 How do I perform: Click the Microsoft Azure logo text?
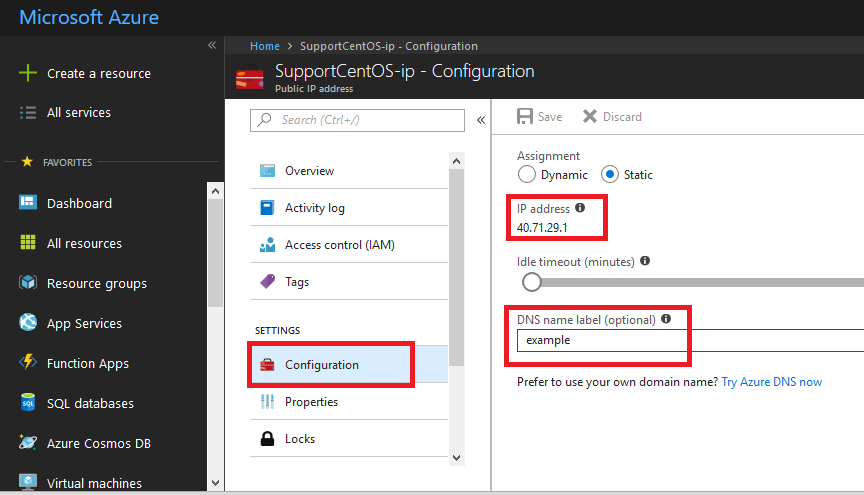point(89,18)
